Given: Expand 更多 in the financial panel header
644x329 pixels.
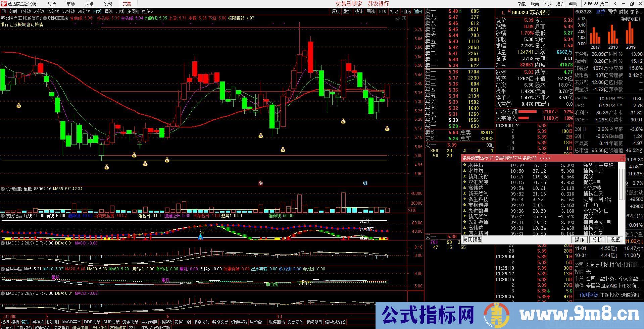Looking at the screenshot, I should (x=636, y=12).
